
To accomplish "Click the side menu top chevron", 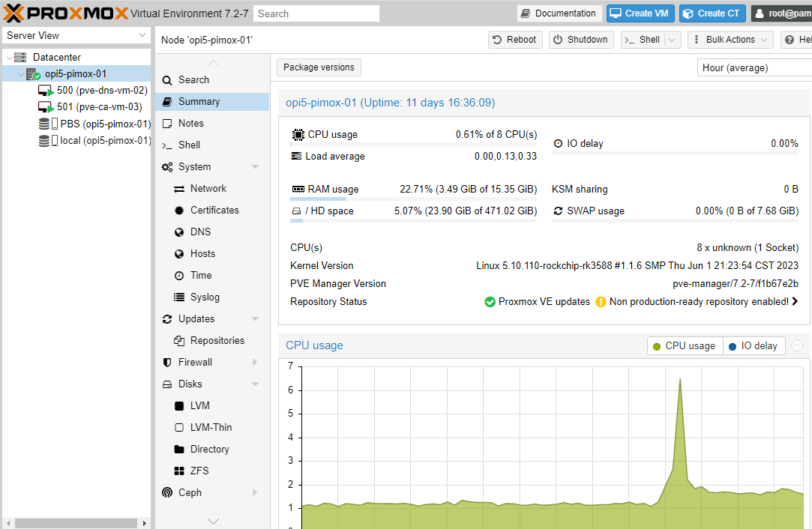I will click(x=213, y=63).
